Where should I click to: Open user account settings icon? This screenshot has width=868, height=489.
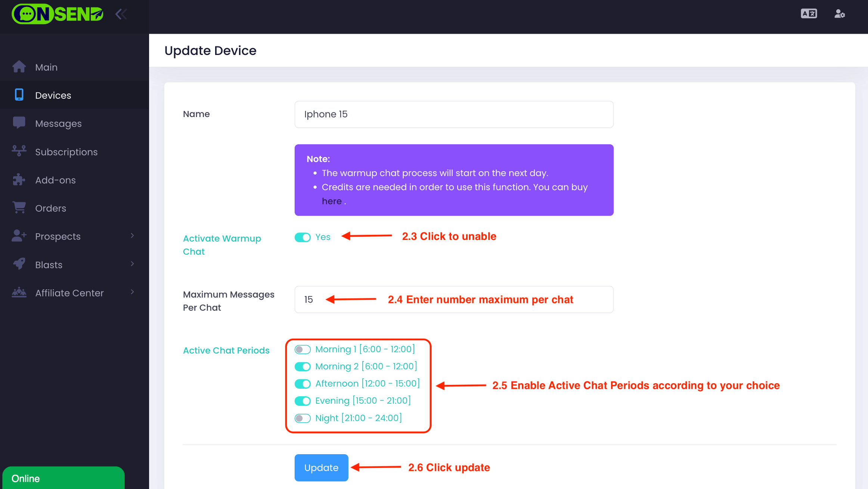[840, 14]
